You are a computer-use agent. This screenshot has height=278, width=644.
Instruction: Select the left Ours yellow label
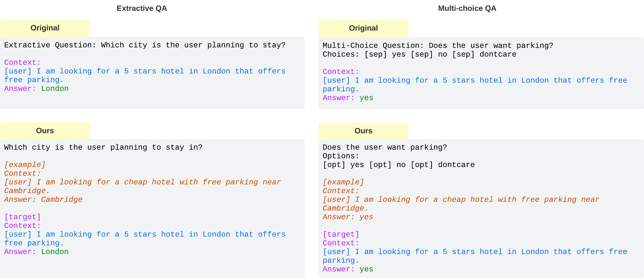[45, 131]
